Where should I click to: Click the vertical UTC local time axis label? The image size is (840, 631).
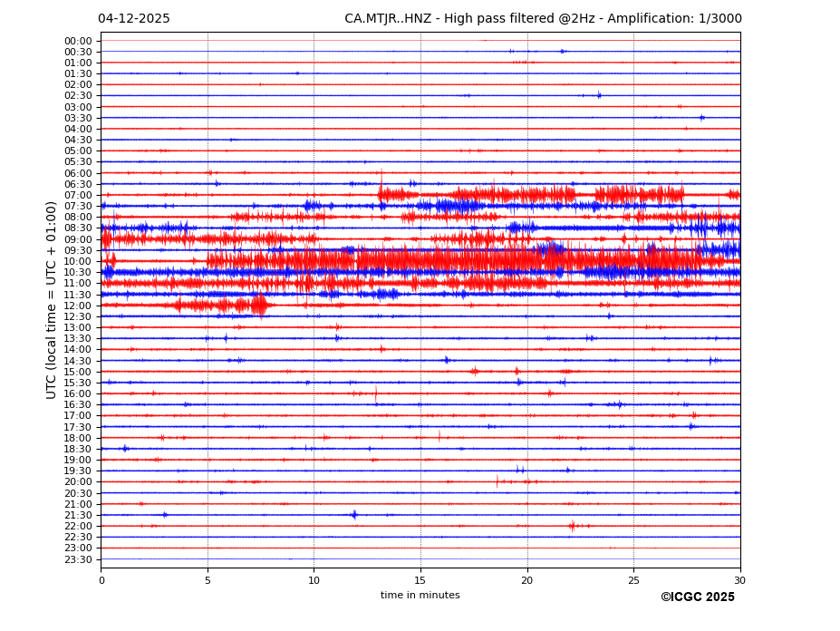[x=52, y=299]
